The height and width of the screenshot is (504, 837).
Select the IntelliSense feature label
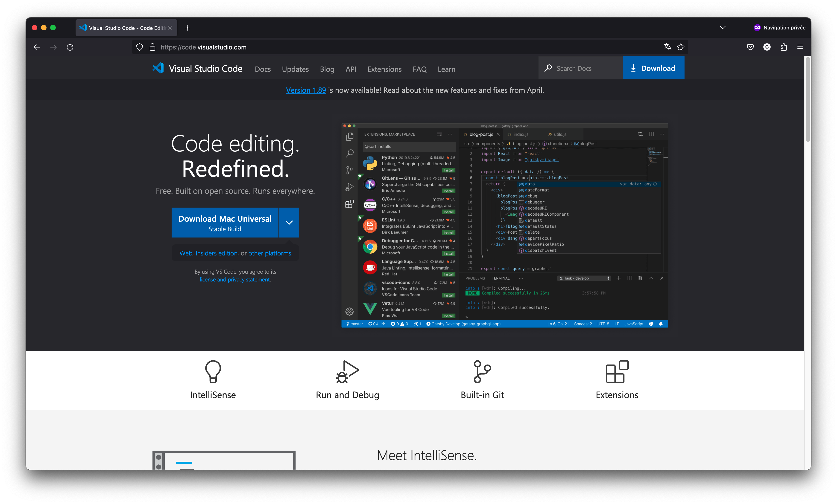213,395
